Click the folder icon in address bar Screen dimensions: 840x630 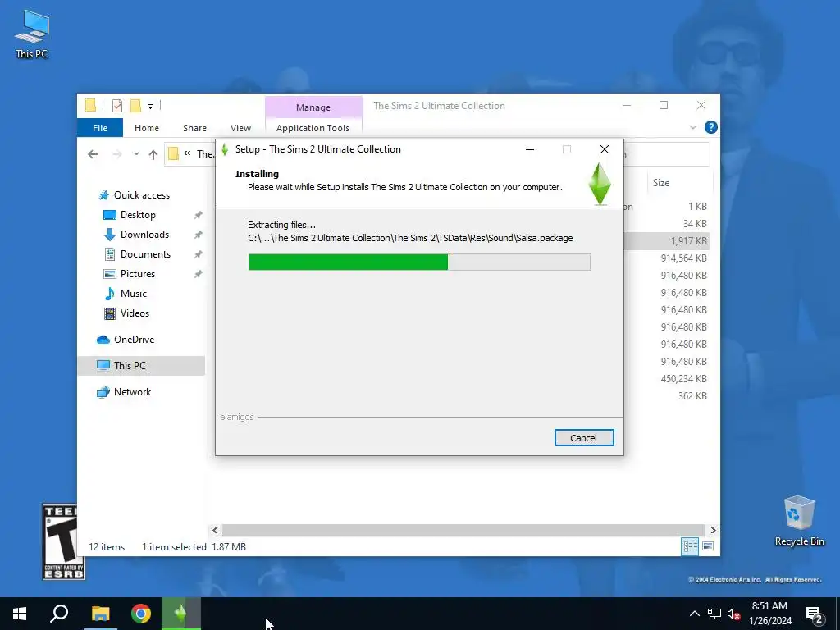[173, 154]
